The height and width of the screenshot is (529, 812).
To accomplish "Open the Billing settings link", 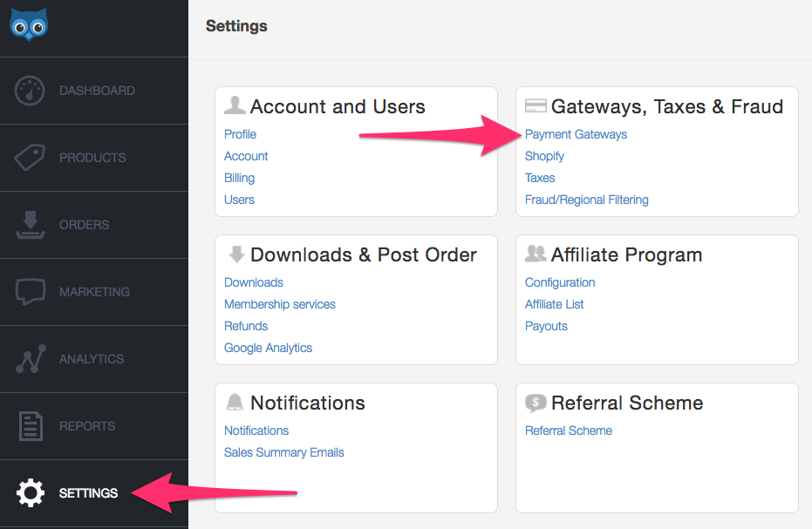I will 239,178.
